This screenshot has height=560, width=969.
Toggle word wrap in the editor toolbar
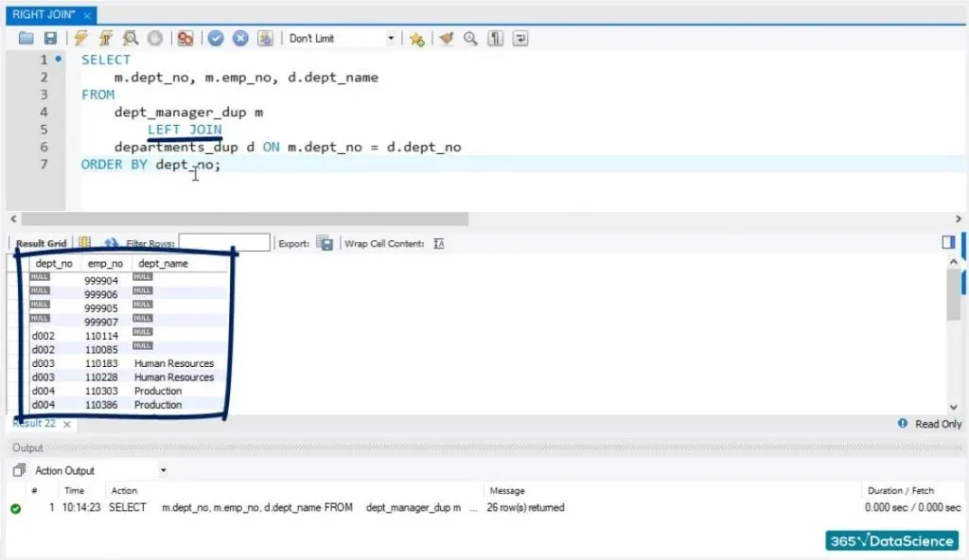click(520, 39)
